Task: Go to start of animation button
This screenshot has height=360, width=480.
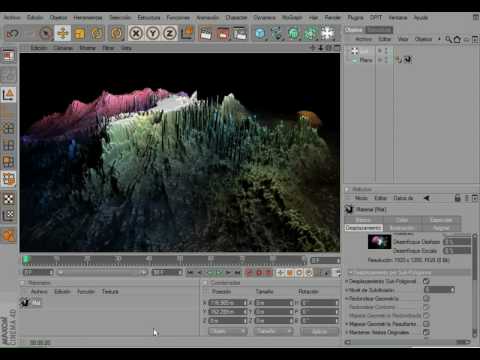Action: coord(190,273)
